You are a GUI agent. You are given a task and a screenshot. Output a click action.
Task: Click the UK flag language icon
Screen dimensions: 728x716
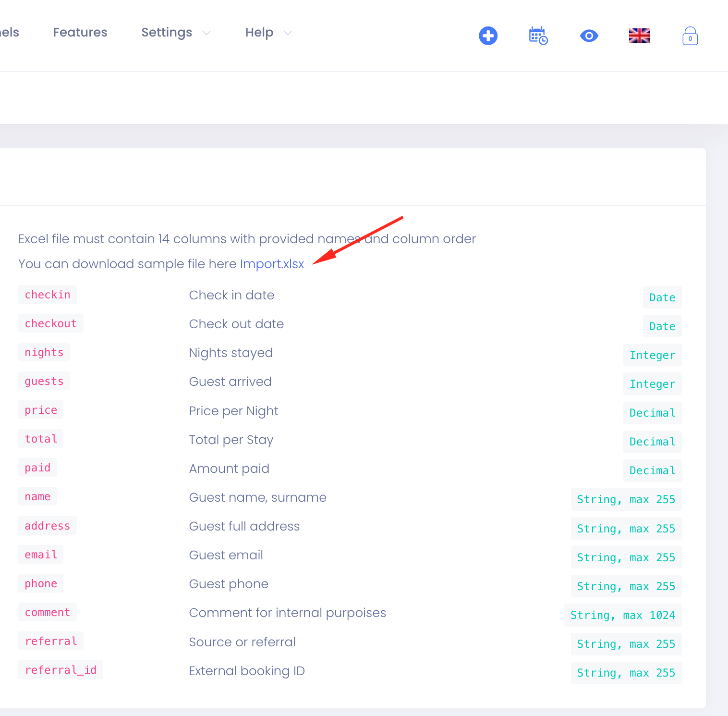[x=639, y=36]
